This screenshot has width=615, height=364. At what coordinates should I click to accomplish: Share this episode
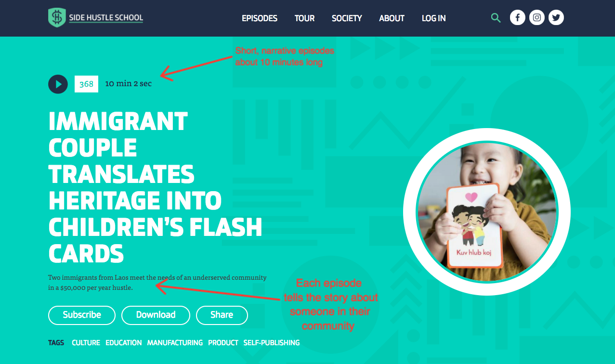pos(222,315)
